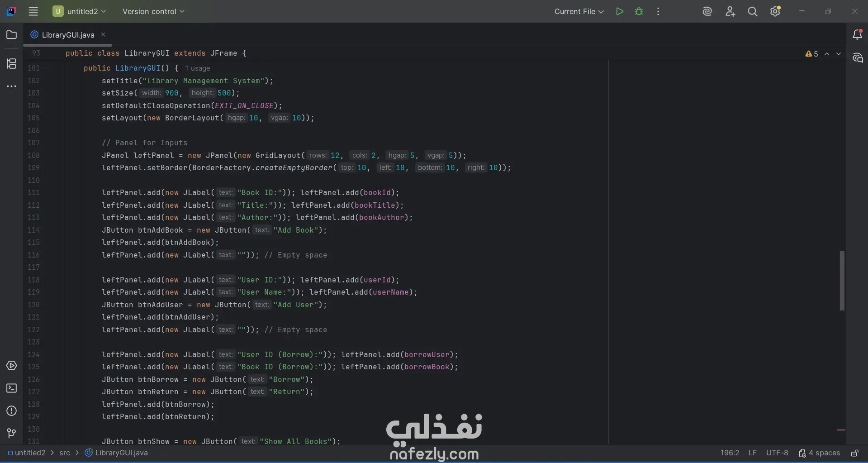Click the "1 usage" hint beside the constructor

tap(198, 68)
